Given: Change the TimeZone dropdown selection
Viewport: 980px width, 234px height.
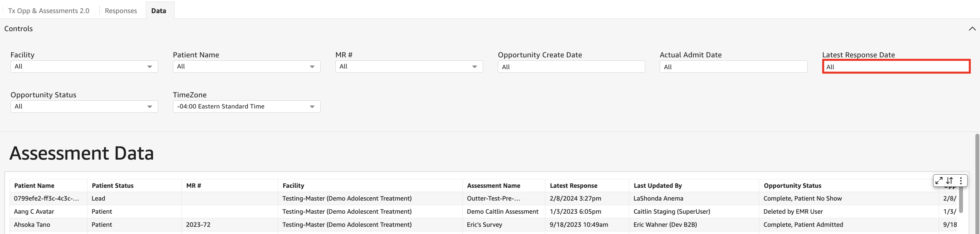Looking at the screenshot, I should point(246,107).
